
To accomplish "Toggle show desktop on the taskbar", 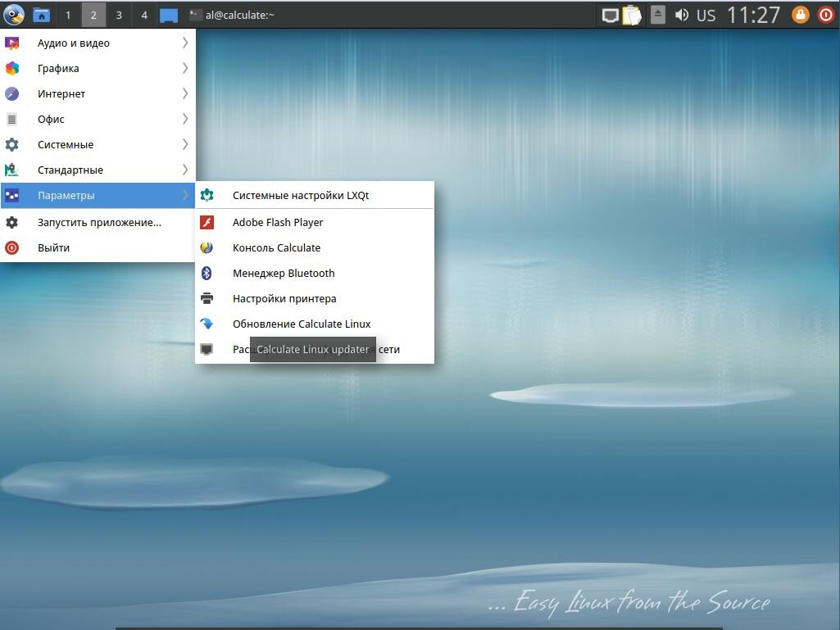I will point(168,14).
